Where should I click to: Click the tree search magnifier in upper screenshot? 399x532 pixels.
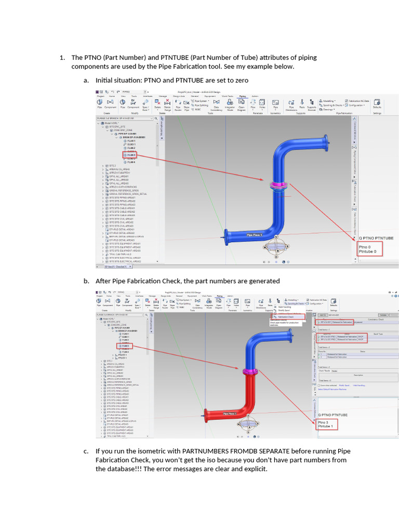coord(156,118)
